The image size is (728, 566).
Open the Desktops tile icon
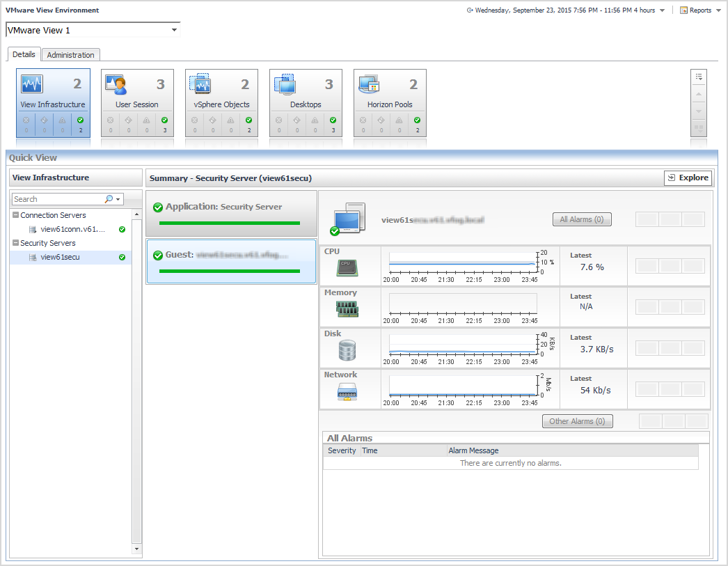pos(285,85)
